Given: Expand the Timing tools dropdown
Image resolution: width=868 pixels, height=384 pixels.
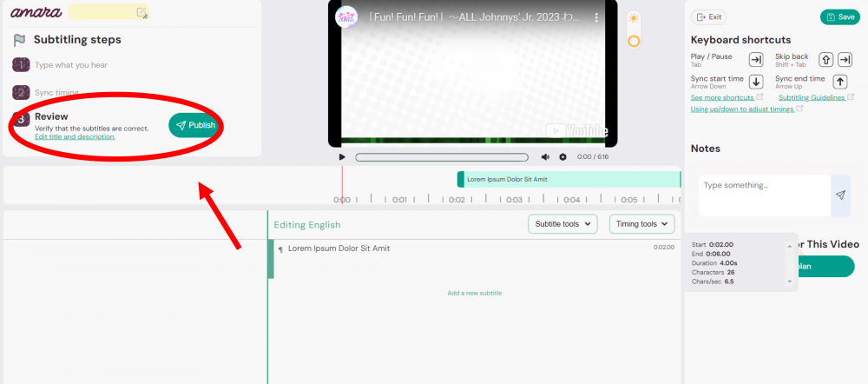Looking at the screenshot, I should 641,224.
